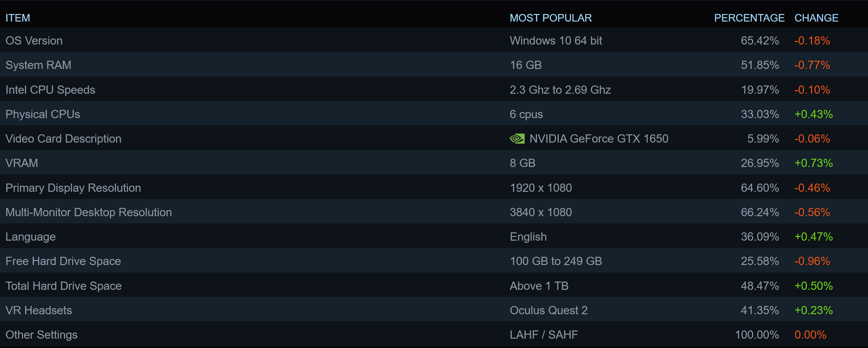Select the NVIDIA GeForce GTX 1650 text
This screenshot has width=868, height=348.
[599, 139]
